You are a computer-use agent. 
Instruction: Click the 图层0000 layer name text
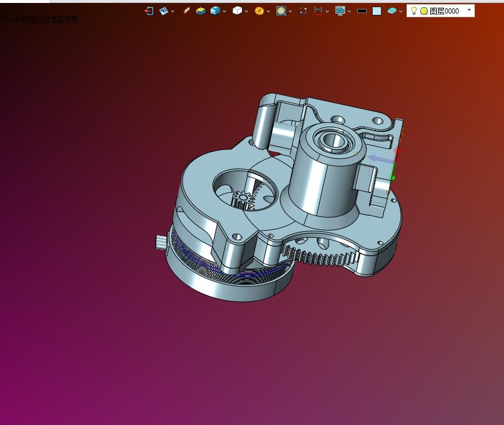(x=444, y=11)
